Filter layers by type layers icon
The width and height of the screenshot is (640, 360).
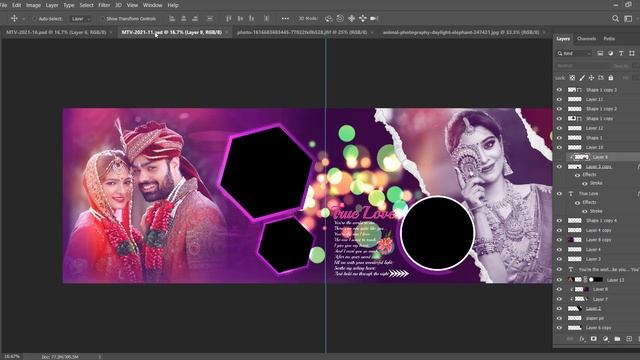click(621, 53)
